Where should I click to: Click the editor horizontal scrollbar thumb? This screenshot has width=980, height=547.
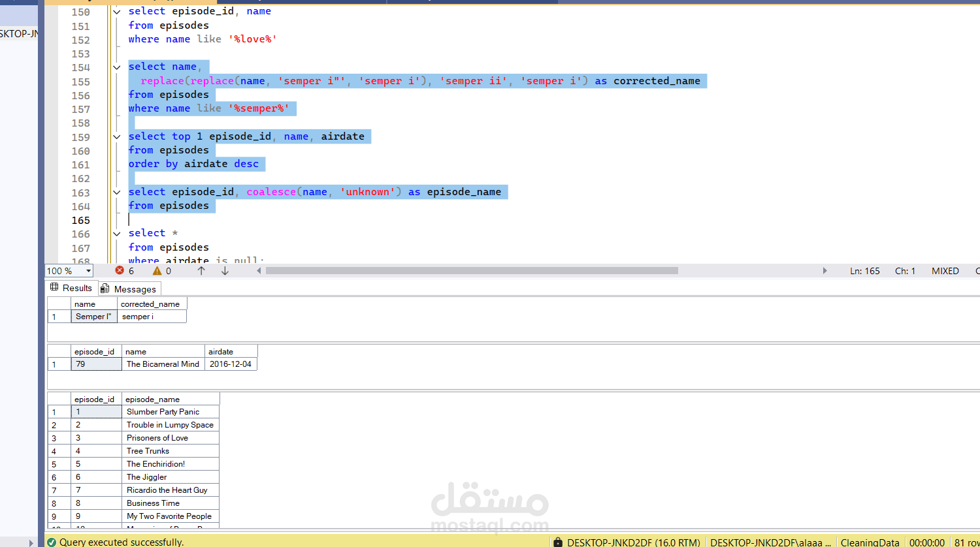[x=470, y=270]
